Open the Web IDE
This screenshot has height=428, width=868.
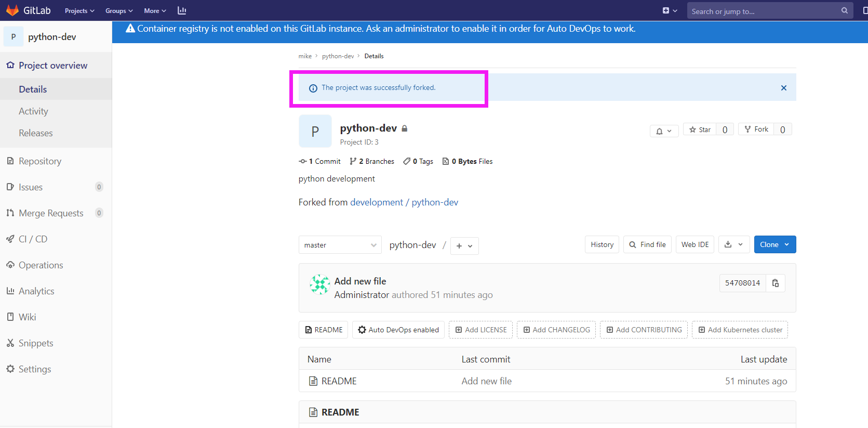tap(695, 244)
